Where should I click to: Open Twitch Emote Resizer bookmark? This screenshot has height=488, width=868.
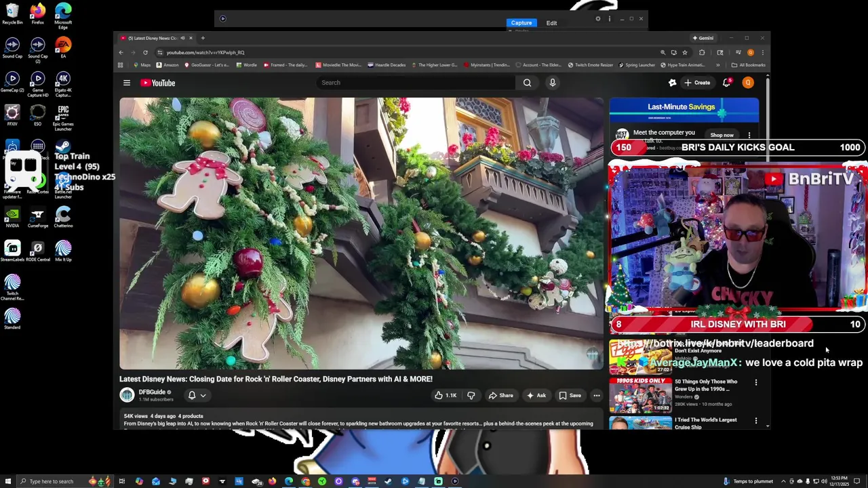tap(591, 65)
